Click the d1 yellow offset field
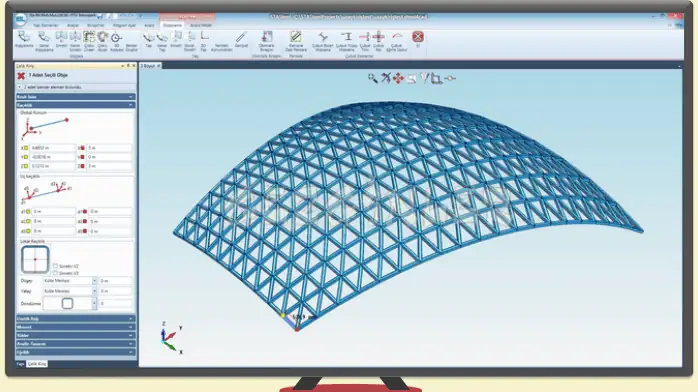The image size is (698, 392). point(53,211)
